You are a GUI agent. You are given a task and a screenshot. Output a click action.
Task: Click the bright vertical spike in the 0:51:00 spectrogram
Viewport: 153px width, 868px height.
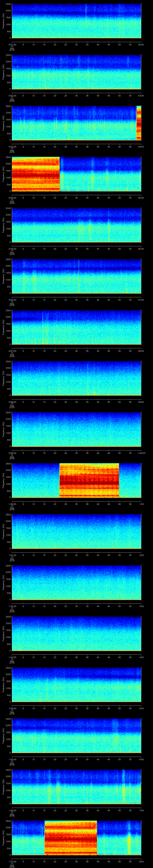tap(86, 13)
